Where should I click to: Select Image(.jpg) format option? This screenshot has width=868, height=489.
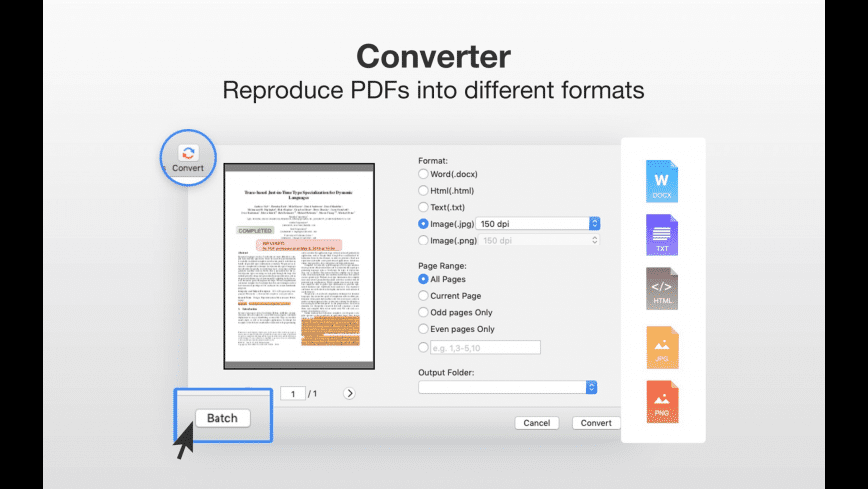(x=423, y=224)
